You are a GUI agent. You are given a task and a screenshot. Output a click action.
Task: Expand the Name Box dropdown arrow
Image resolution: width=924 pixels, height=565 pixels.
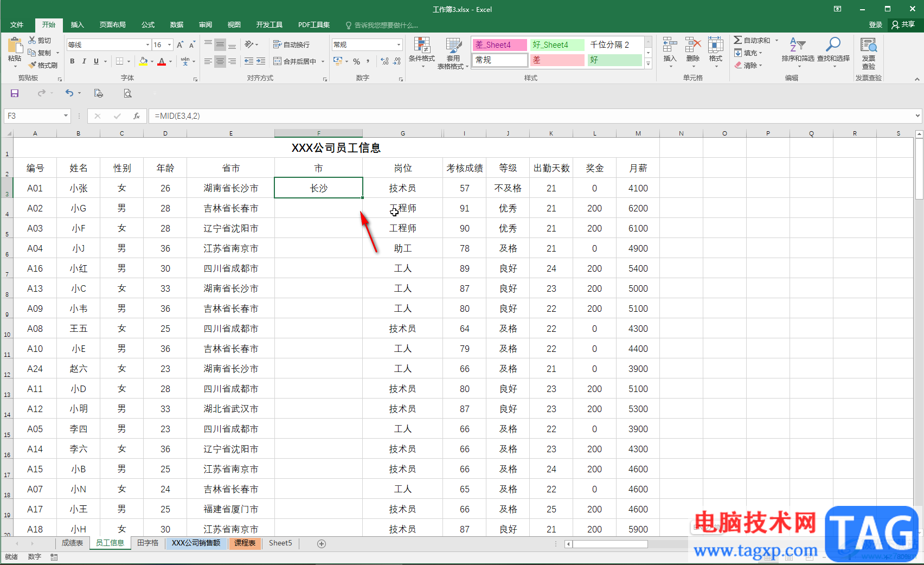coord(66,116)
